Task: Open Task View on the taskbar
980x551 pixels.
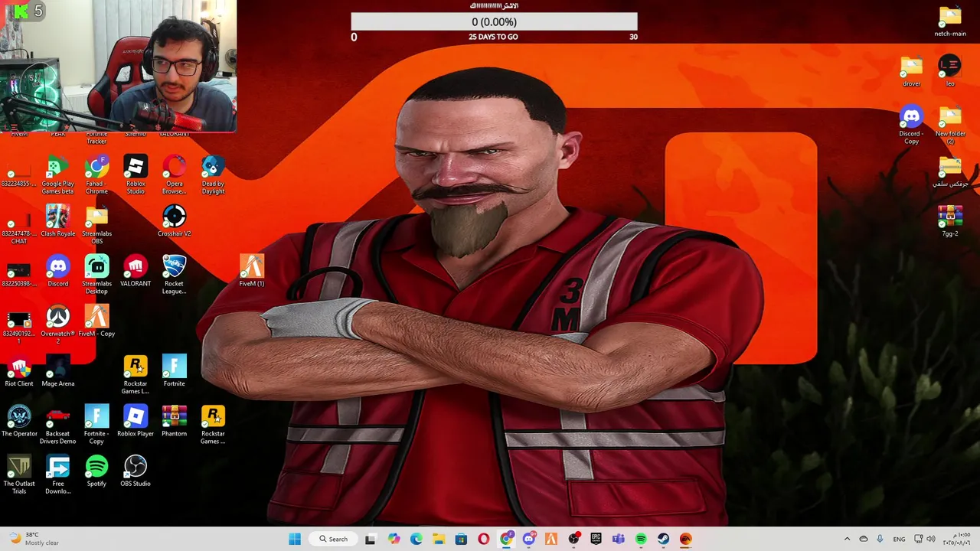Action: [371, 539]
